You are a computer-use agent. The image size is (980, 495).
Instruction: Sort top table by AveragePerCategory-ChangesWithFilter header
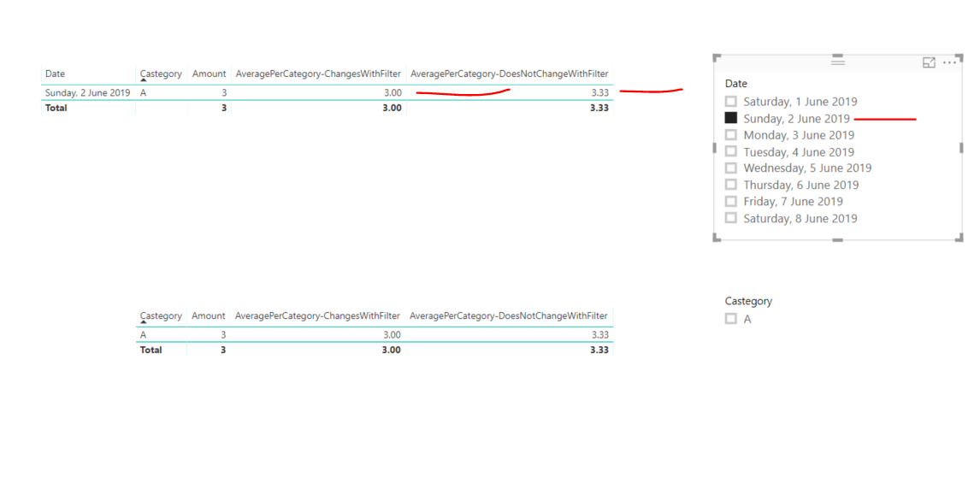coord(318,74)
